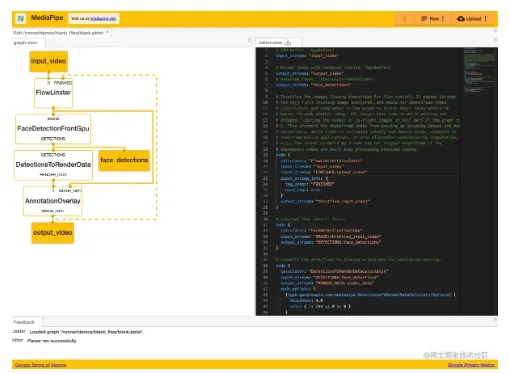
Task: Maximize the Feedback panel
Action: click(495, 320)
